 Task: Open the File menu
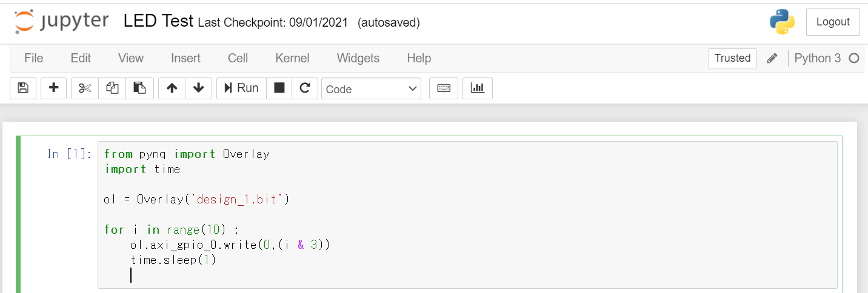[33, 58]
